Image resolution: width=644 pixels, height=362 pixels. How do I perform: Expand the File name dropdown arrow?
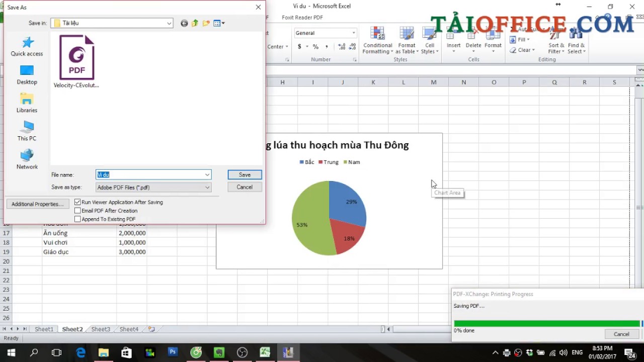click(207, 174)
